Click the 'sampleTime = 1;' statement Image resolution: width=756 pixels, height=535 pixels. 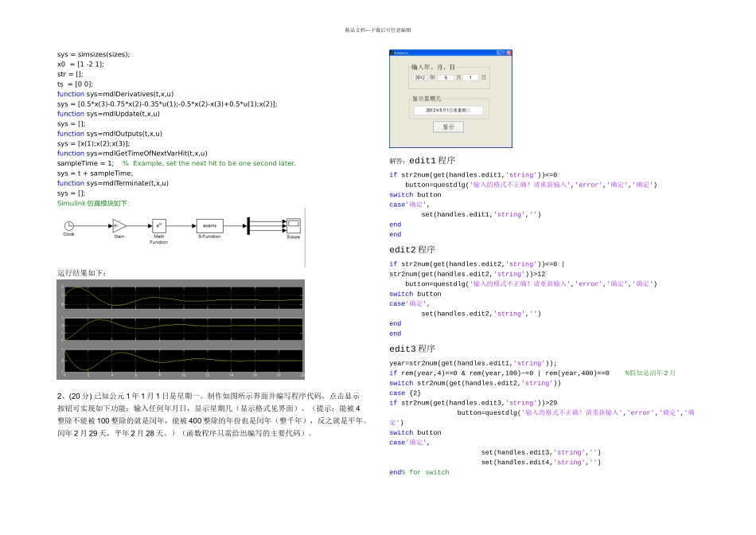tap(85, 163)
